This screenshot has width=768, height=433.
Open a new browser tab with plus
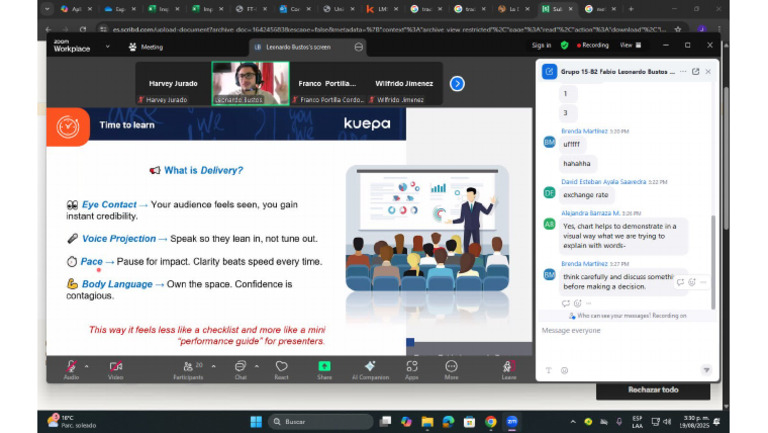click(x=631, y=9)
